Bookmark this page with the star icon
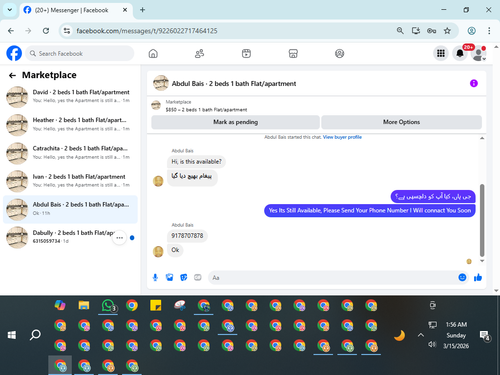 pyautogui.click(x=447, y=31)
